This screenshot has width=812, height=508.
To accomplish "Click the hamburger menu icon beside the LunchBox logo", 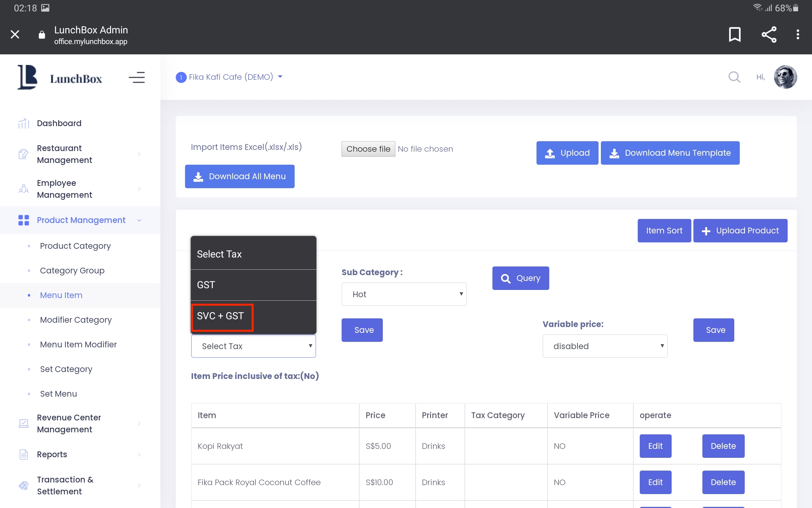I will pyautogui.click(x=137, y=78).
